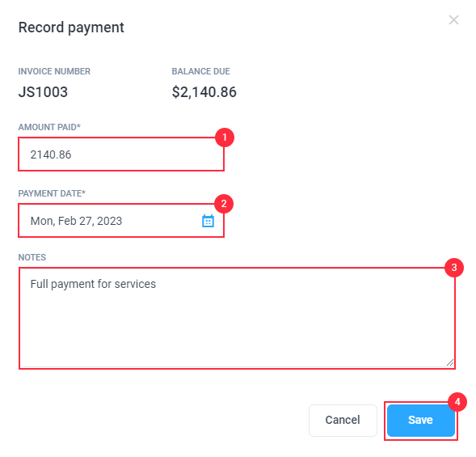
Task: Open the Payment Date field Mon, Feb 27, 2023
Action: coord(121,221)
